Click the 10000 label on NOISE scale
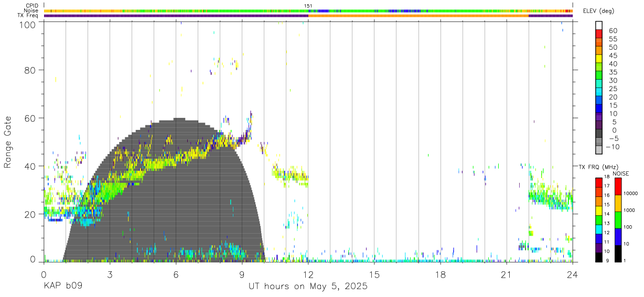 click(631, 194)
